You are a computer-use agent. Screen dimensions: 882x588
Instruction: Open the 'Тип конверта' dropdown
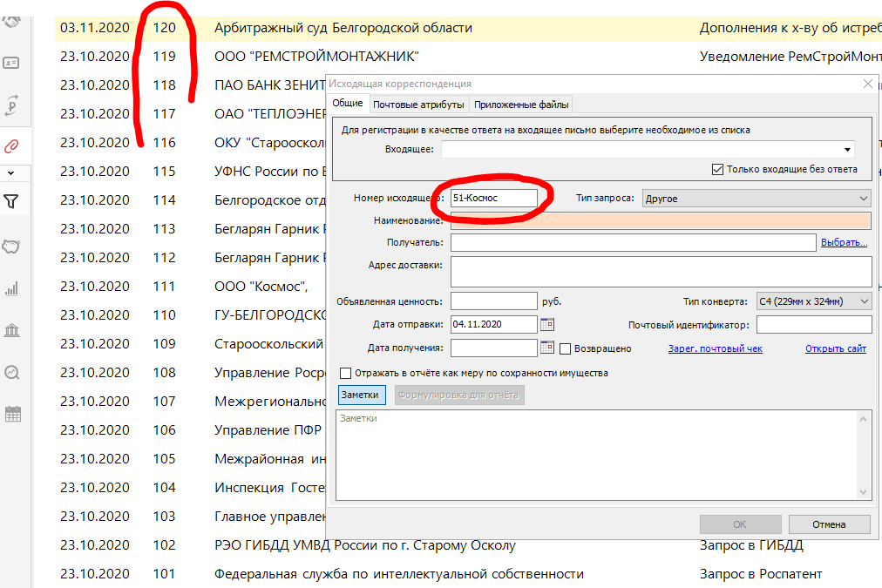[x=863, y=301]
